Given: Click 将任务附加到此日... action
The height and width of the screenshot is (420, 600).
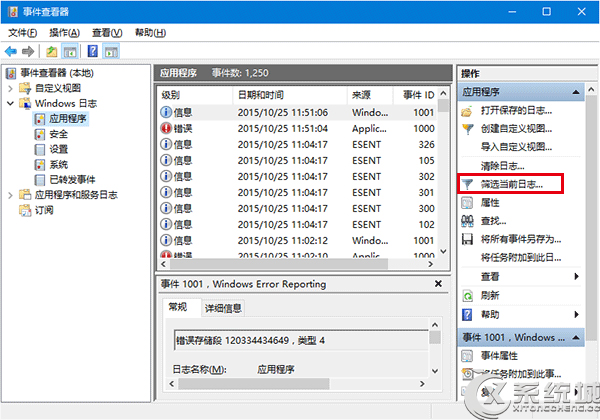Looking at the screenshot, I should (x=521, y=258).
